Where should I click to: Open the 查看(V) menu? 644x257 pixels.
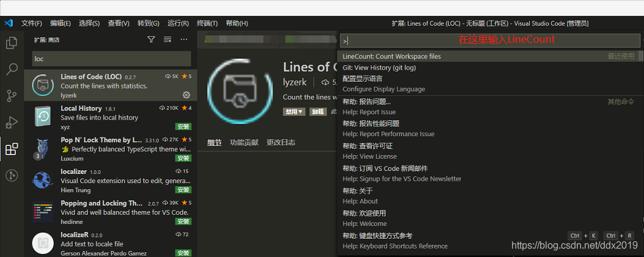(x=119, y=23)
